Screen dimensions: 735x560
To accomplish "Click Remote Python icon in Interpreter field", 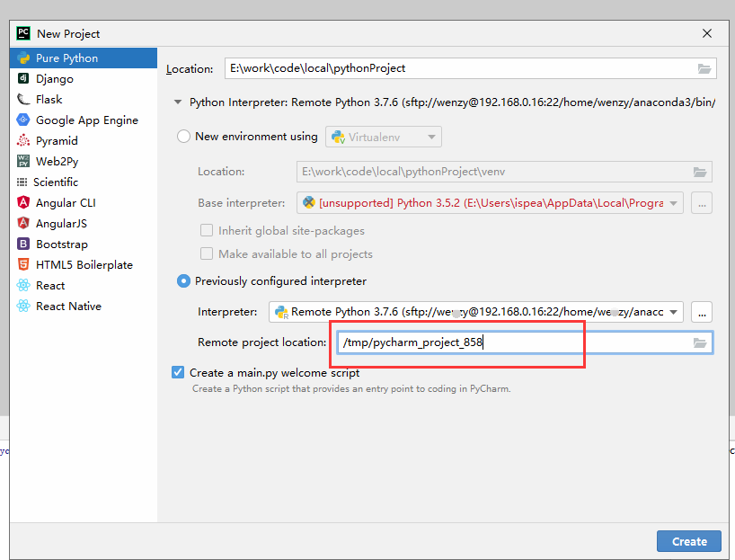I will point(282,312).
